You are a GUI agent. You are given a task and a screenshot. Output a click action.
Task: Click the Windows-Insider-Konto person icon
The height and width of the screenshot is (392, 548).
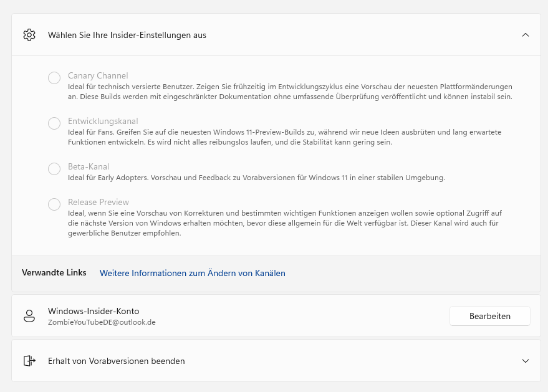pos(29,316)
